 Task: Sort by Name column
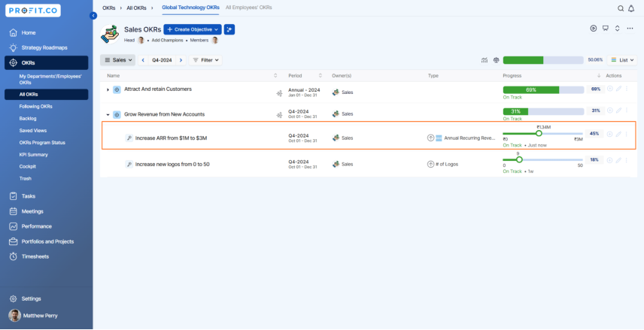[275, 75]
